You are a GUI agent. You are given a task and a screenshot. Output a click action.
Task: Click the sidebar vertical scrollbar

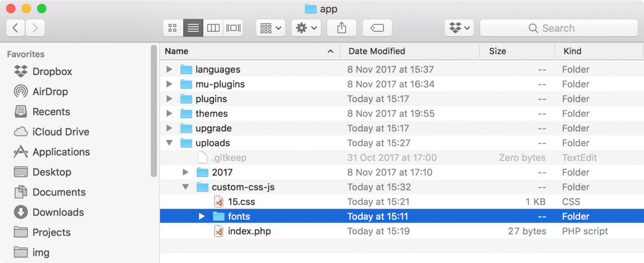click(154, 111)
